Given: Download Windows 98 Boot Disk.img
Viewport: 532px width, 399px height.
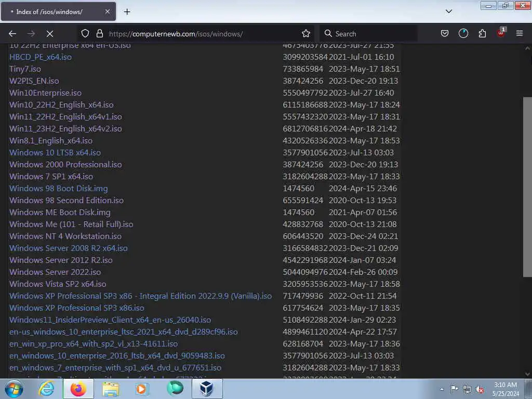Looking at the screenshot, I should point(58,188).
